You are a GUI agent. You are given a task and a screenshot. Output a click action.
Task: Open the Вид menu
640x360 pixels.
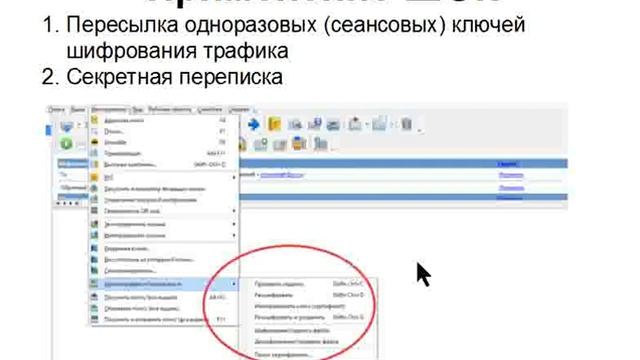(137, 110)
